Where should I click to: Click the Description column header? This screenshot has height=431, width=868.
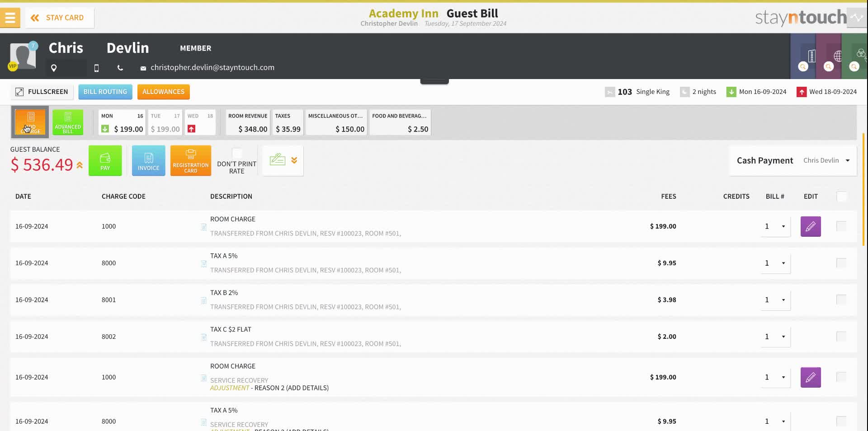pyautogui.click(x=231, y=197)
